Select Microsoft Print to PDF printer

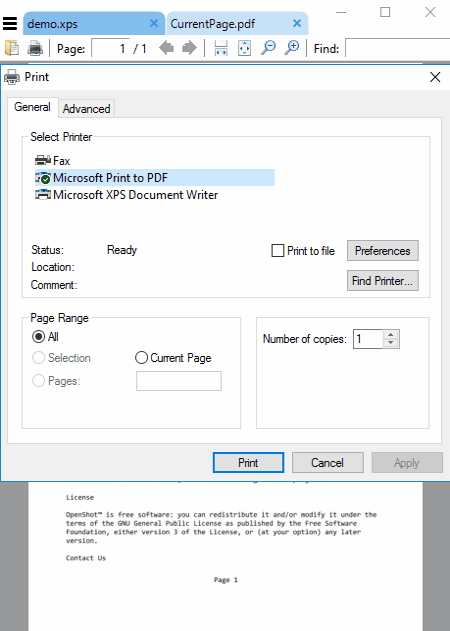pos(155,177)
